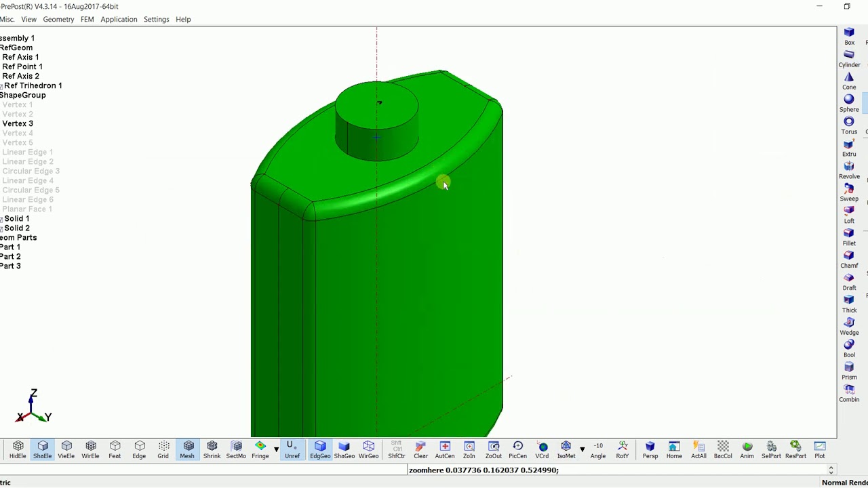Click AutCen auto center icon
The height and width of the screenshot is (488, 868).
pos(445,450)
